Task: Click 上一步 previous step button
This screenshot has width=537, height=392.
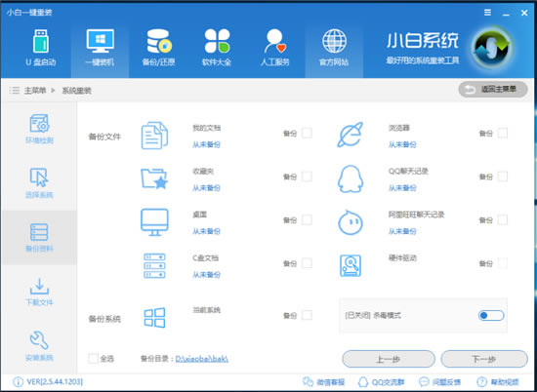Action: (x=389, y=359)
